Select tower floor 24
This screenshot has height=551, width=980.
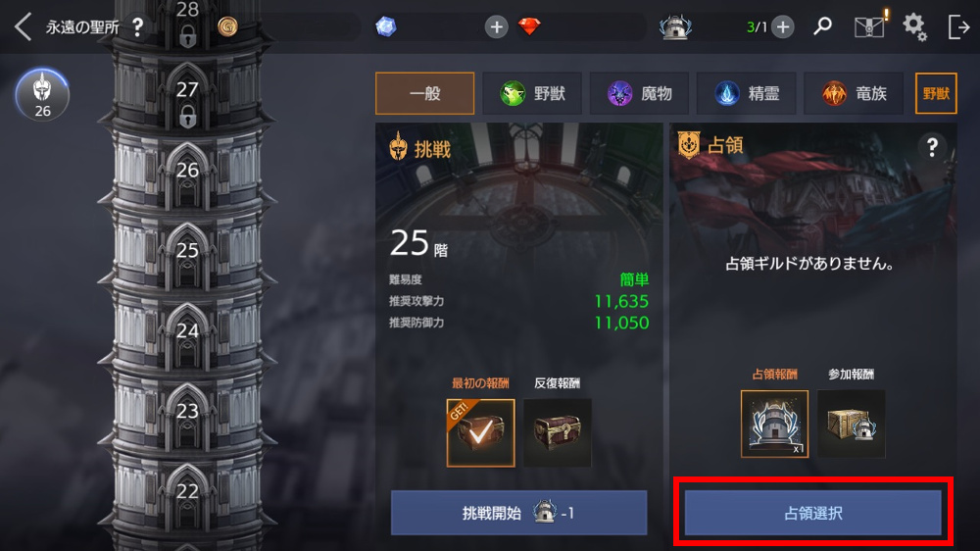pos(187,330)
